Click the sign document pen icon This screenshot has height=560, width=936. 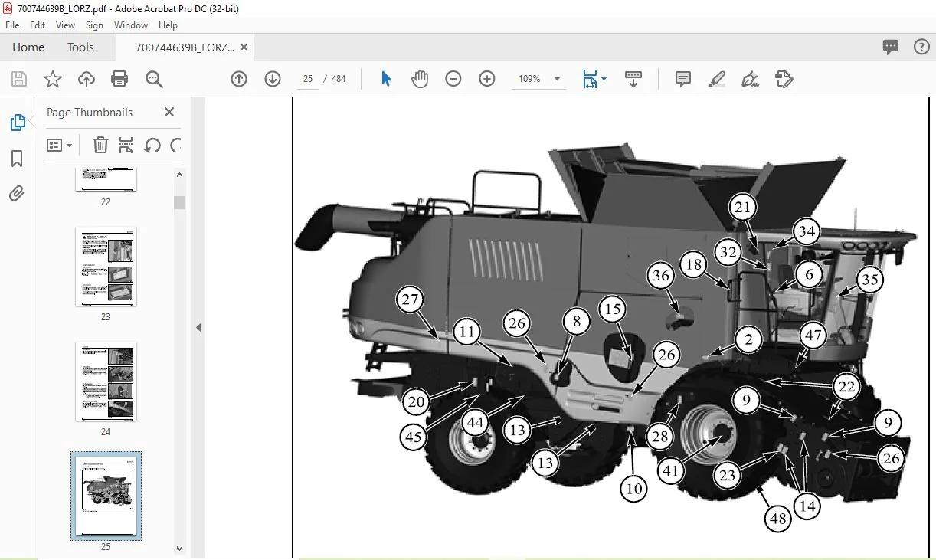point(751,79)
